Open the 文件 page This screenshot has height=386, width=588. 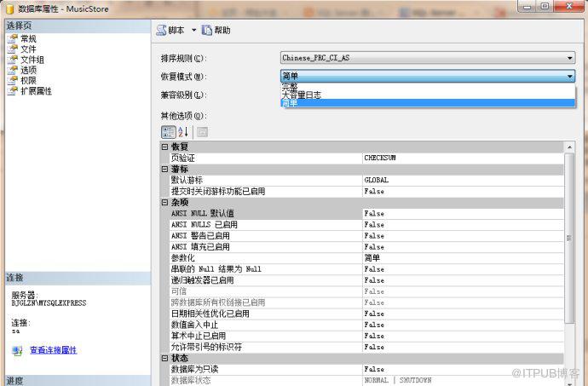tap(28, 49)
